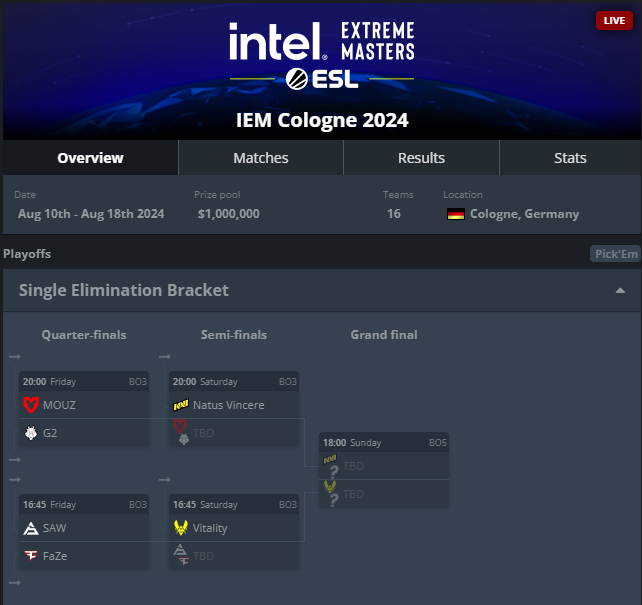Screen dimensions: 642x605
Task: Click the Playoffs section heading
Action: [27, 254]
